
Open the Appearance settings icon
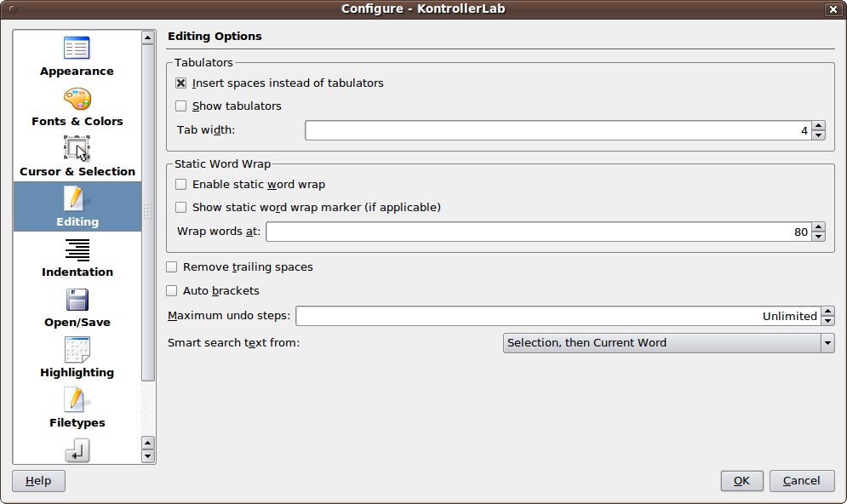[77, 49]
